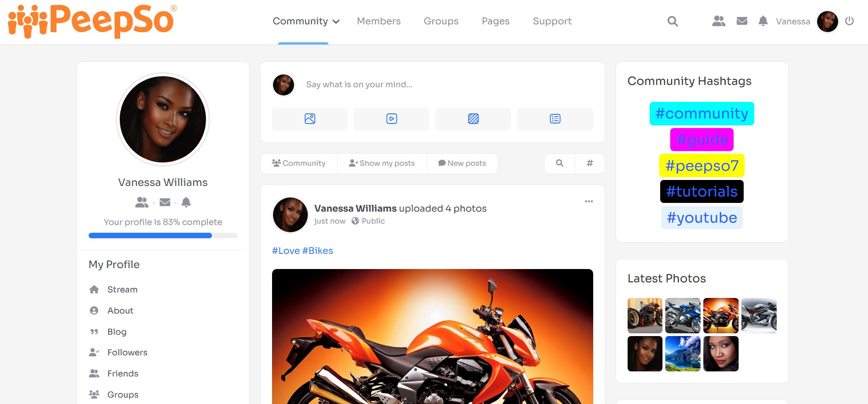Click 'Your profile is 83% complete' text

(163, 222)
